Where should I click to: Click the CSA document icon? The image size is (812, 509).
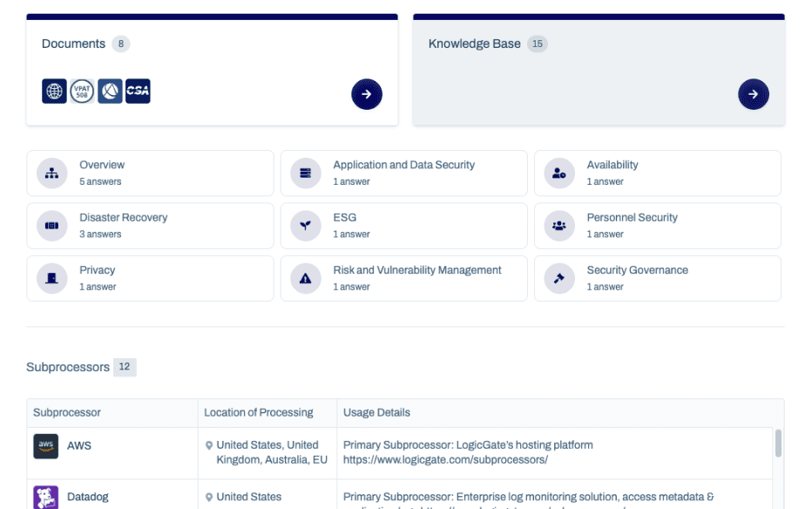point(138,92)
